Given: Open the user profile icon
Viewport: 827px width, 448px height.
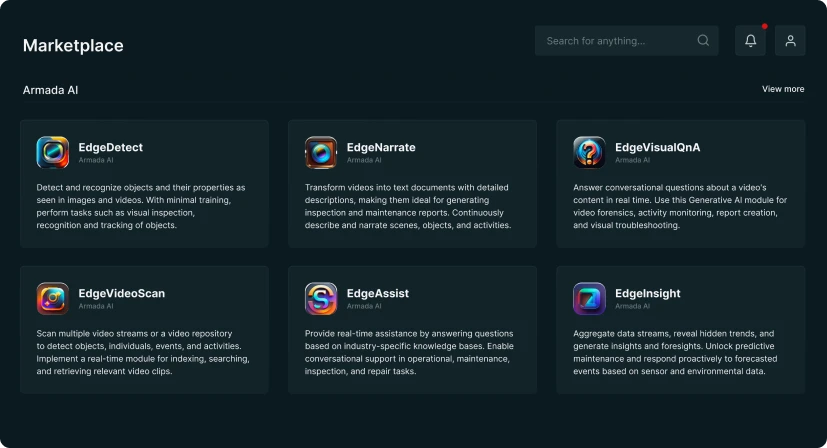Looking at the screenshot, I should coord(790,41).
